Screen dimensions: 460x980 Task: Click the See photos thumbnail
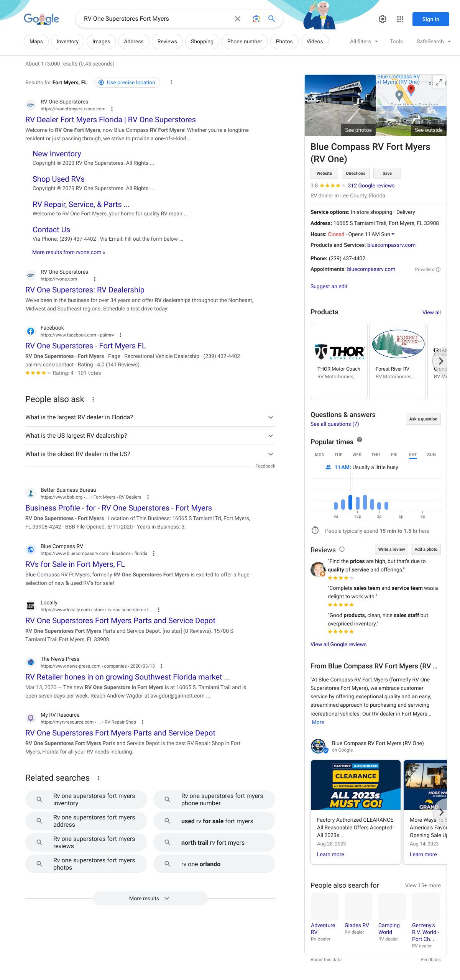[x=340, y=105]
